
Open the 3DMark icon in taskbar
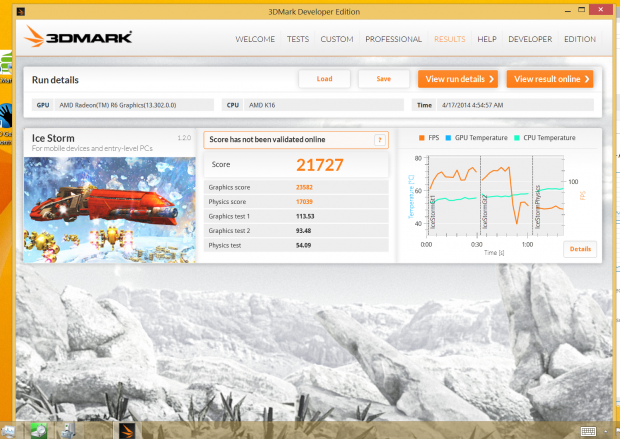click(x=127, y=431)
